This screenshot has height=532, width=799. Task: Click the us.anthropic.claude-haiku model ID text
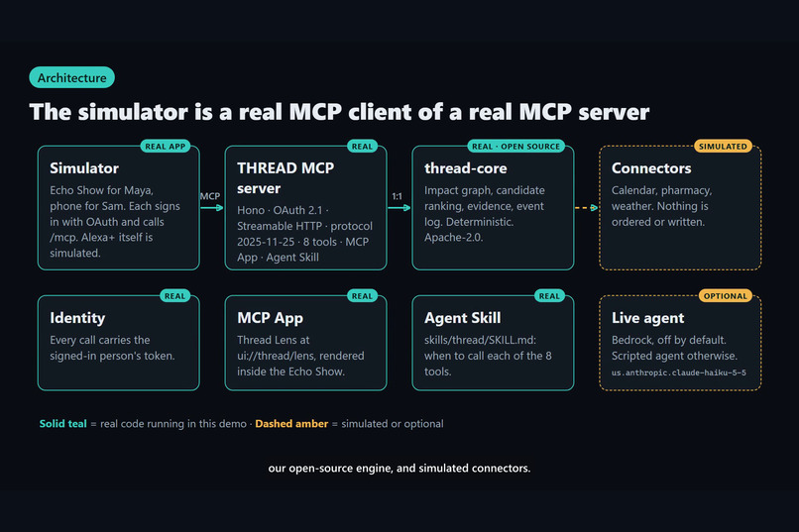(679, 372)
